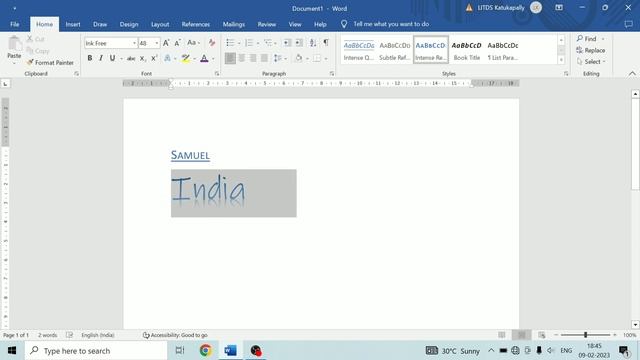Image resolution: width=640 pixels, height=360 pixels.
Task: Switch to the Draw tab
Action: (100, 24)
